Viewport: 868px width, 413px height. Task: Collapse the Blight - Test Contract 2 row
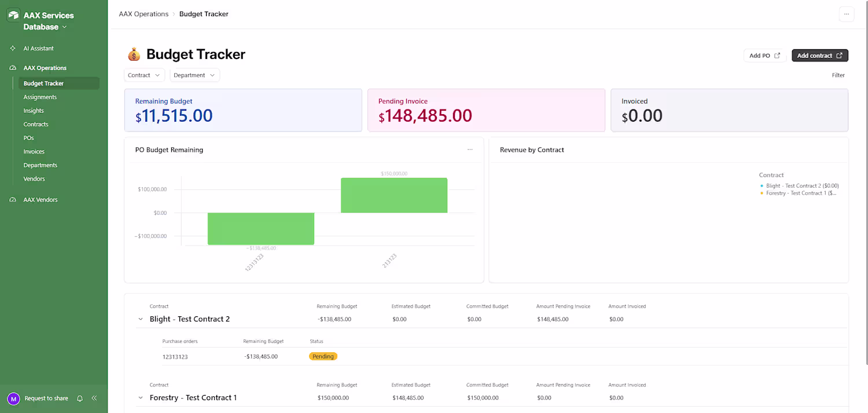[140, 319]
